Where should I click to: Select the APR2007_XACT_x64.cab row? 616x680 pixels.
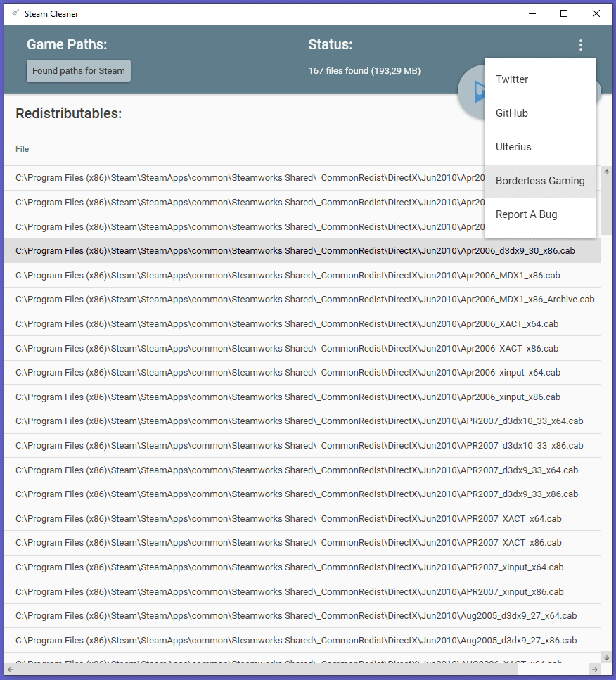302,518
